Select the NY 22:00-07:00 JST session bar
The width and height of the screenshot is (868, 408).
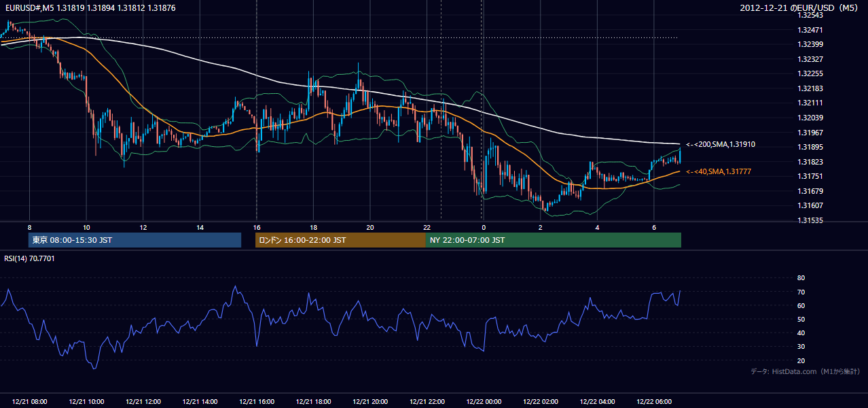[x=554, y=240]
